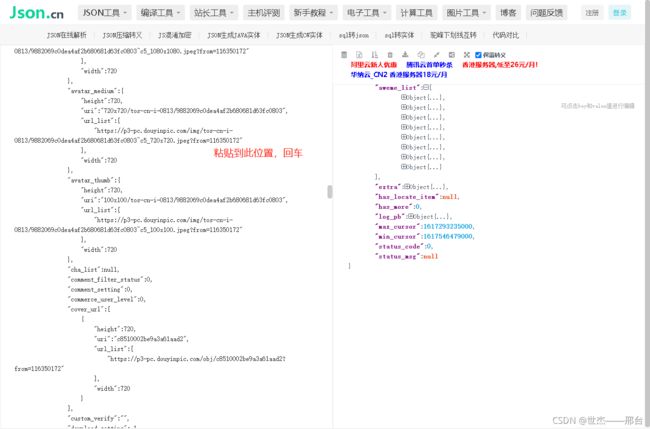The width and height of the screenshot is (650, 429).
Task: Open the 博客 menu item
Action: coord(508,13)
